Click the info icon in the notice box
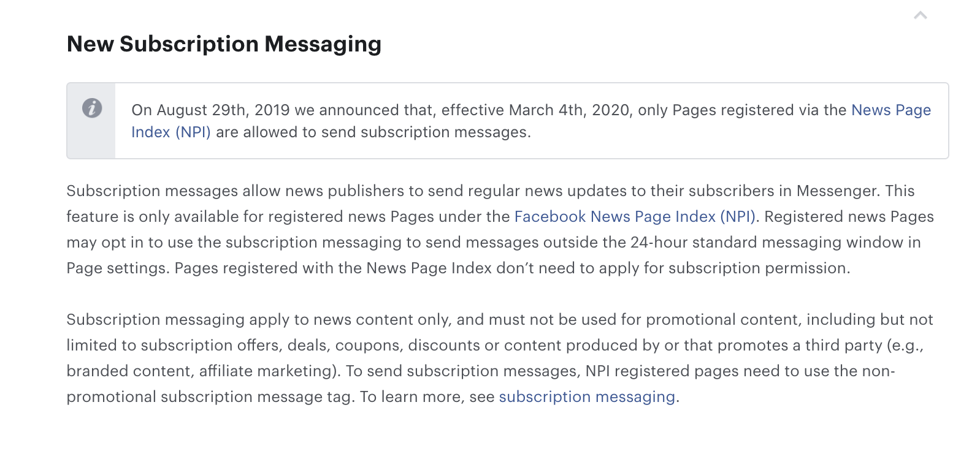Screen dimensions: 980x451 92,108
